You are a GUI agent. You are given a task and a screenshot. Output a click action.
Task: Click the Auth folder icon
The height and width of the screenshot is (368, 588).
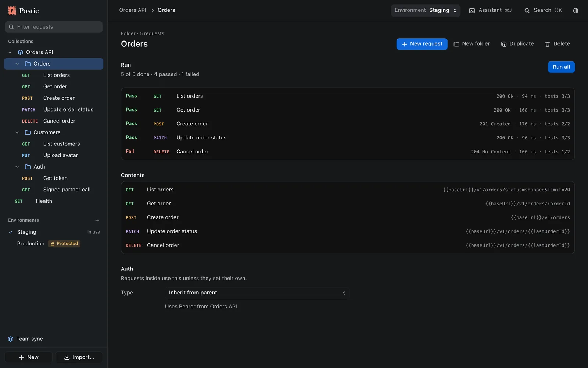point(28,167)
